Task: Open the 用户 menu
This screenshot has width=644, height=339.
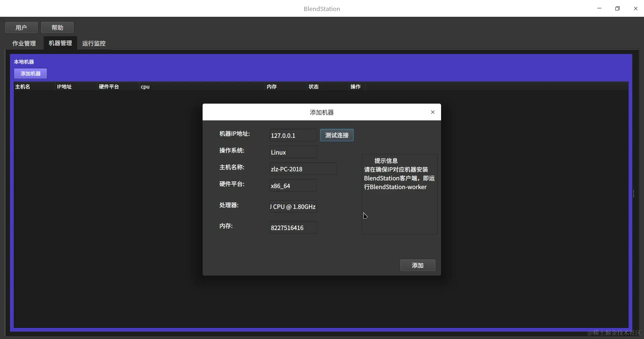Action: click(21, 27)
